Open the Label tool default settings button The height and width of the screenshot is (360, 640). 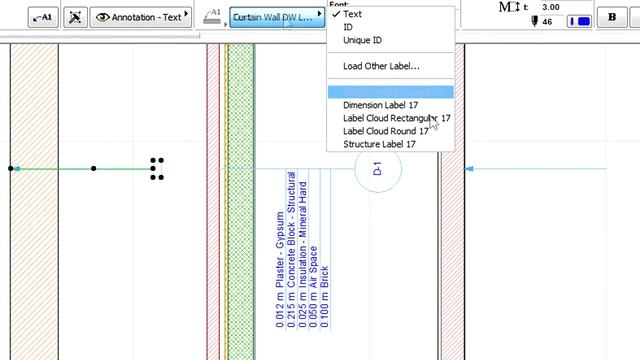click(43, 17)
